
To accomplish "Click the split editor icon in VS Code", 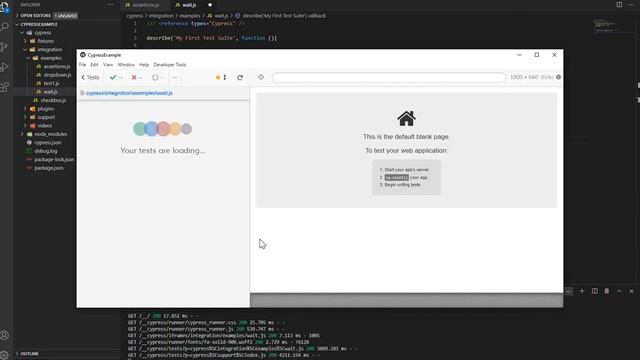I will click(619, 4).
